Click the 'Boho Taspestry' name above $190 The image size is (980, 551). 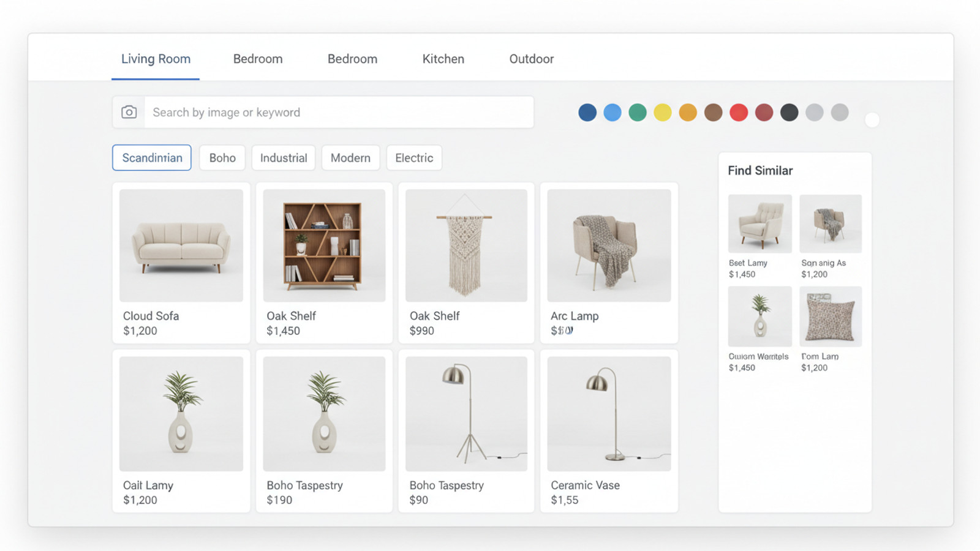click(x=304, y=485)
